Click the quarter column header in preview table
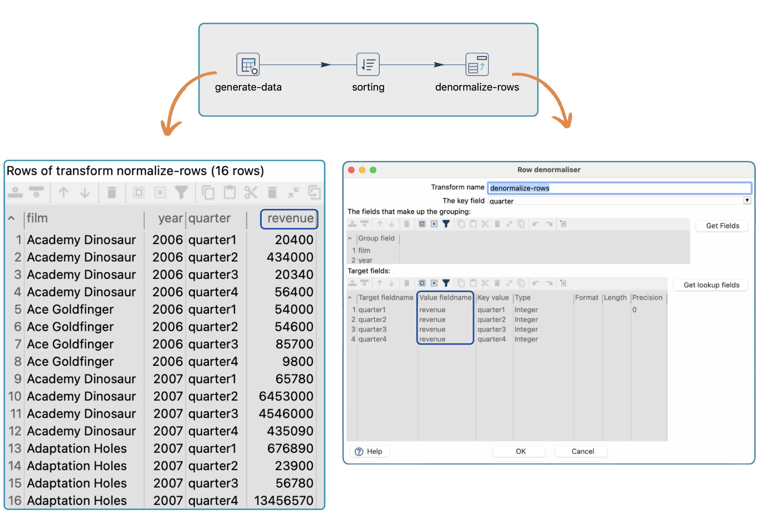Viewport: 761px width, 521px height. point(209,218)
